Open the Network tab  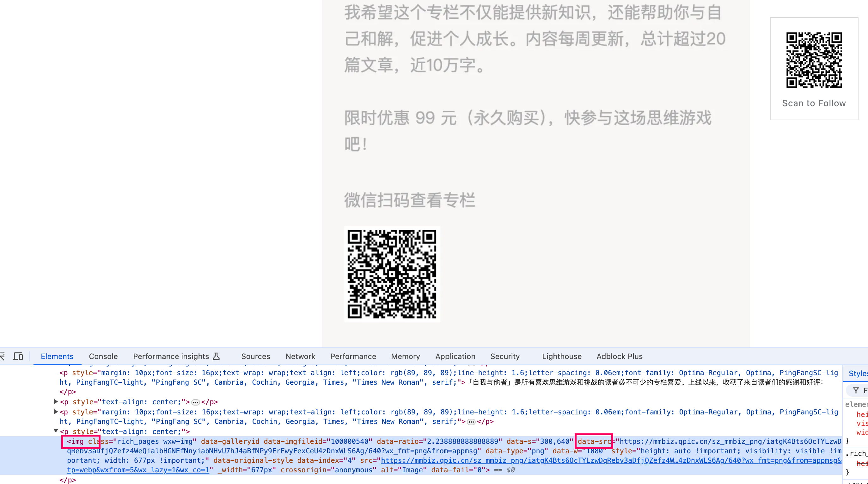click(x=300, y=356)
